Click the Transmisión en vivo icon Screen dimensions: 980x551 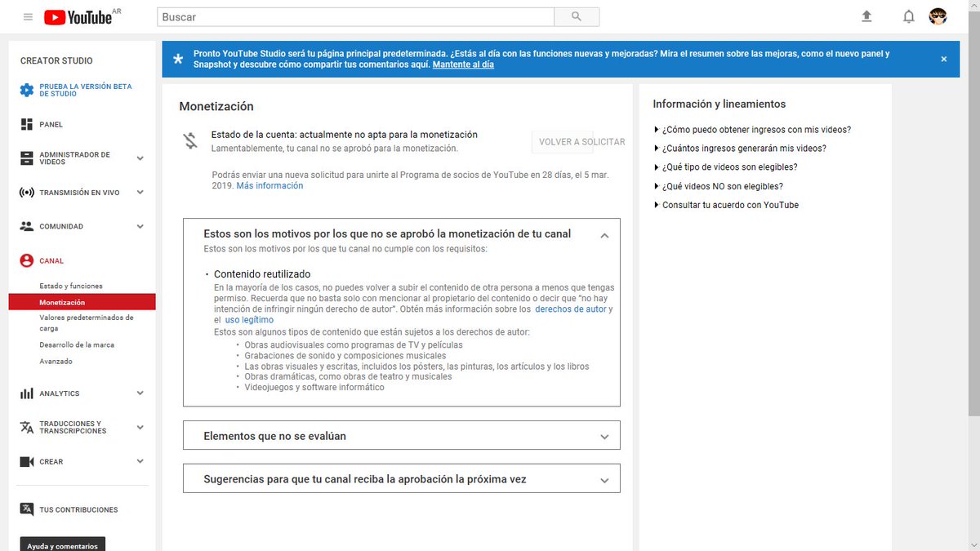pyautogui.click(x=27, y=193)
